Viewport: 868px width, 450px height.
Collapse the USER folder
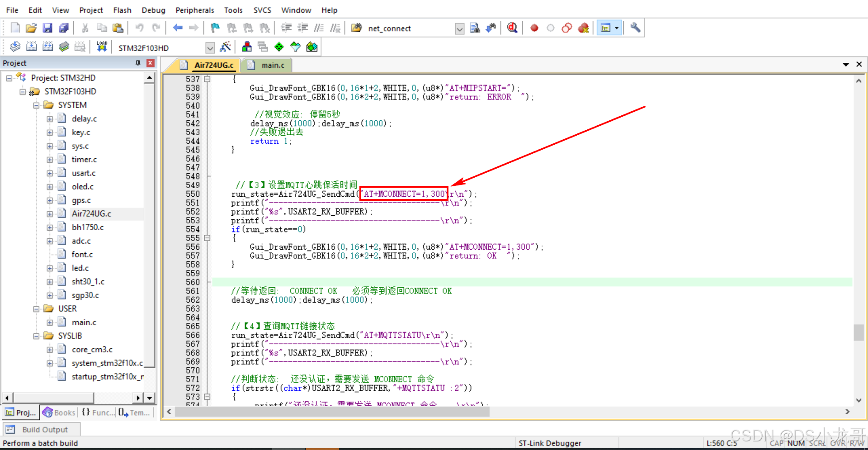[36, 309]
